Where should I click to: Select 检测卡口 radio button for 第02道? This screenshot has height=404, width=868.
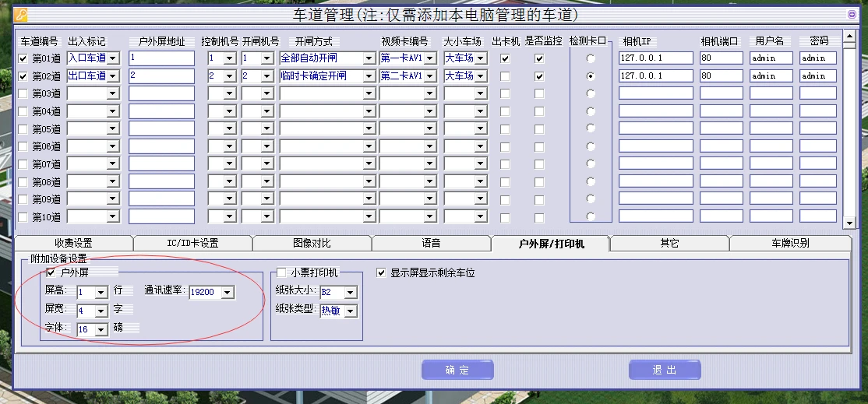[591, 76]
